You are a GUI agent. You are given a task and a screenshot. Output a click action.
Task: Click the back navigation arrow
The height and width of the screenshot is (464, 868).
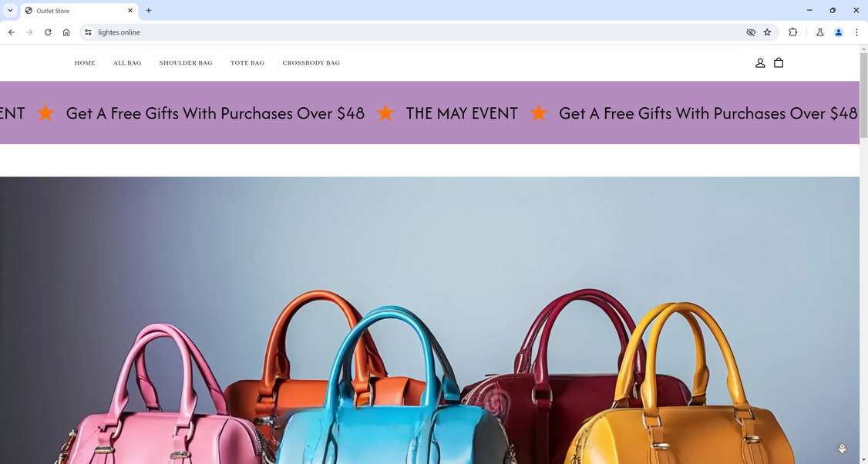coord(12,32)
